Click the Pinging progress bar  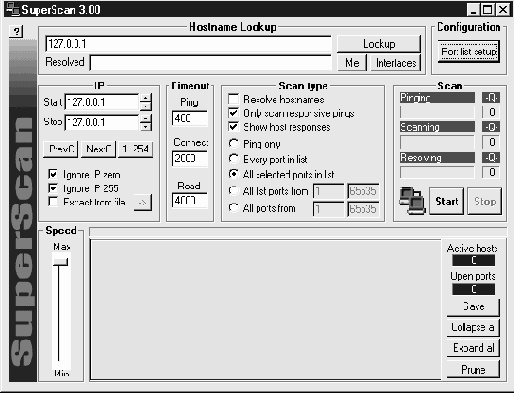coord(437,112)
